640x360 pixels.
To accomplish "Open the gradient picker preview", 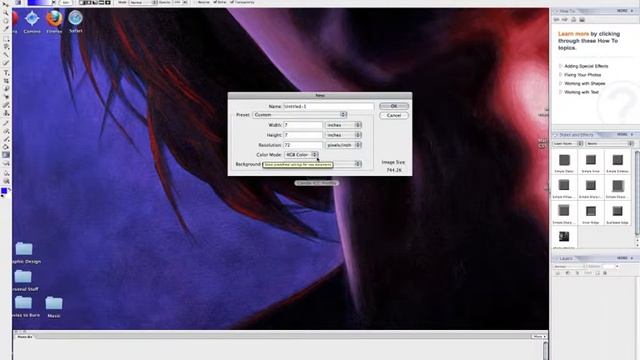I will [40, 2].
